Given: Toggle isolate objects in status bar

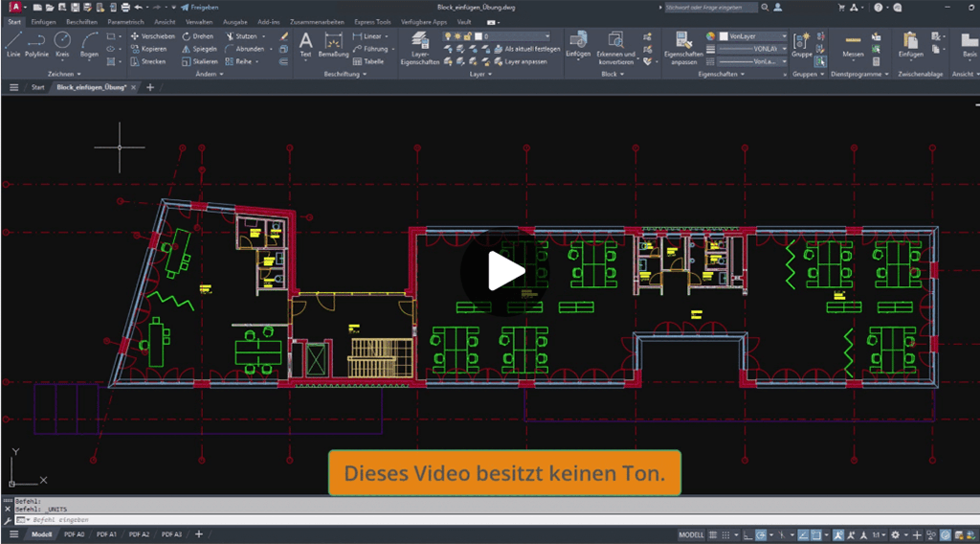Looking at the screenshot, I should (931, 535).
